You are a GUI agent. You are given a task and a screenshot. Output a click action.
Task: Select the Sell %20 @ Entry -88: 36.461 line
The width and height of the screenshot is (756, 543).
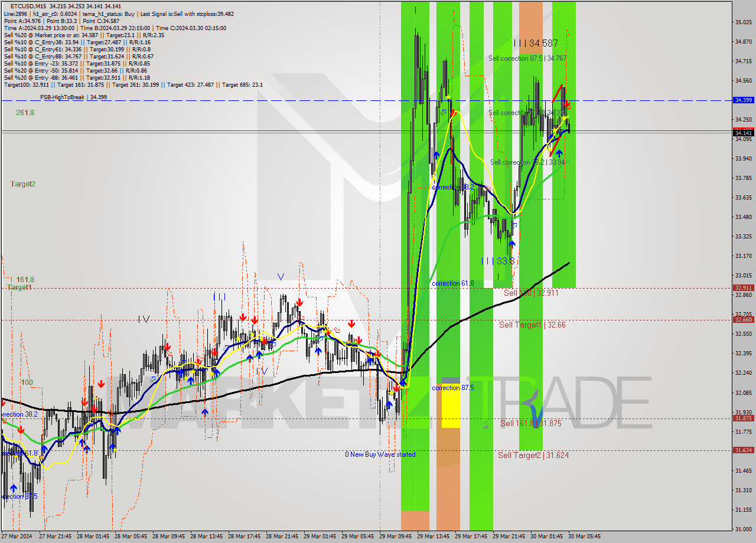[x=77, y=77]
